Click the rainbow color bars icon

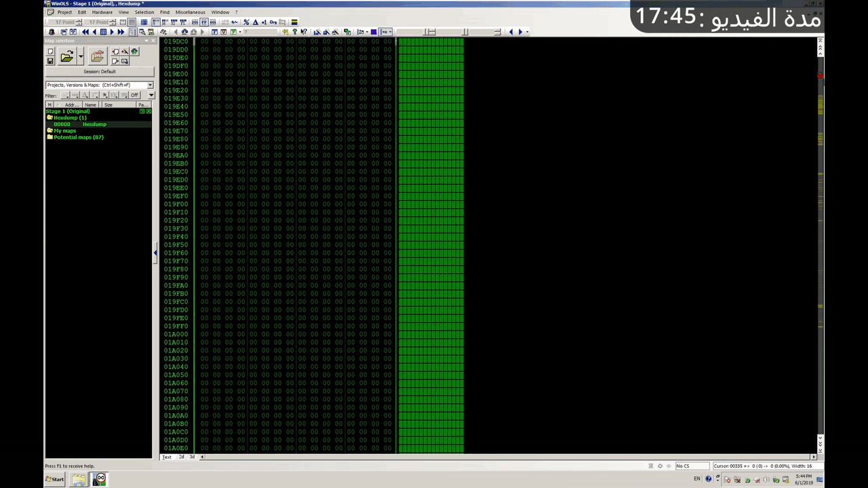[x=294, y=22]
